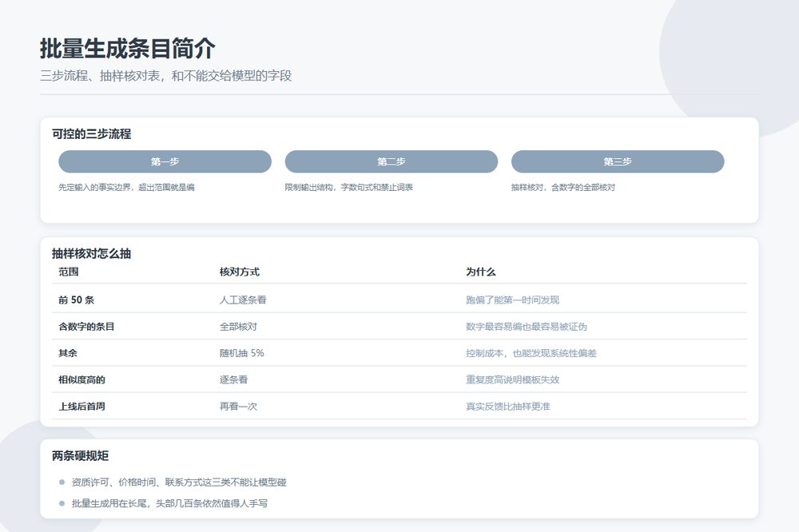Click the 重复度高说明模板失效 cell
799x532 pixels.
[x=512, y=379]
